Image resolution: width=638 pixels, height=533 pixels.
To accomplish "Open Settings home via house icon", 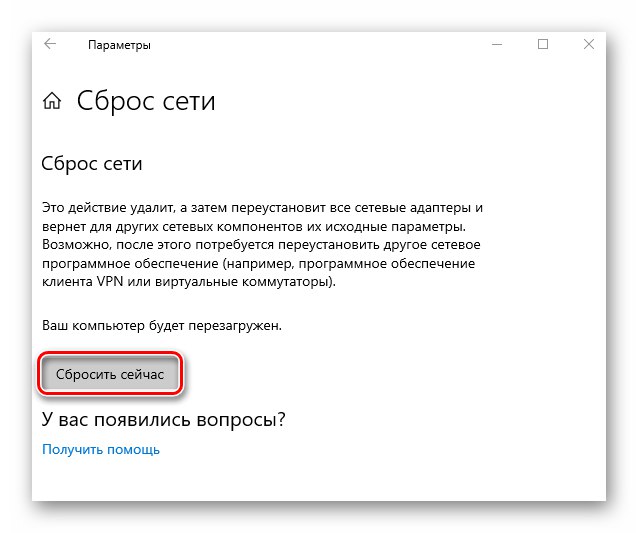I will click(x=52, y=101).
